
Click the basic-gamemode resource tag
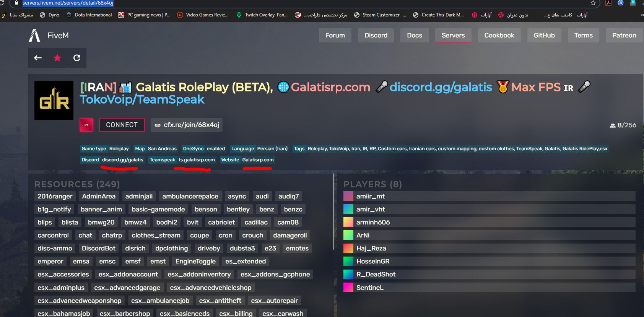coord(158,209)
